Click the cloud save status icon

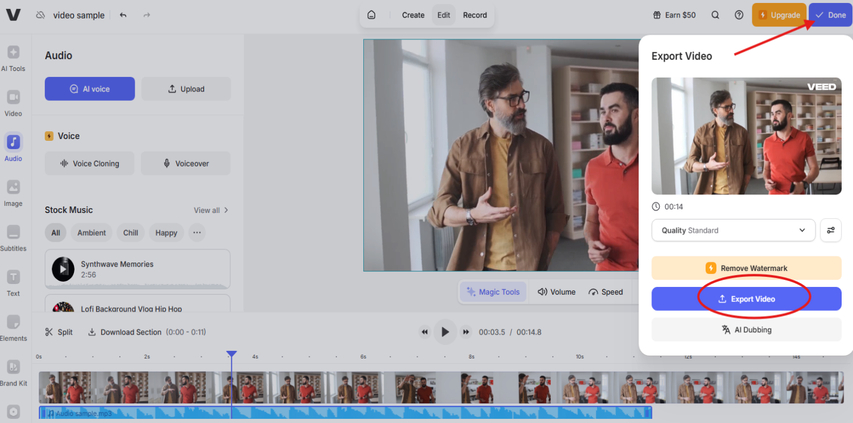click(40, 15)
